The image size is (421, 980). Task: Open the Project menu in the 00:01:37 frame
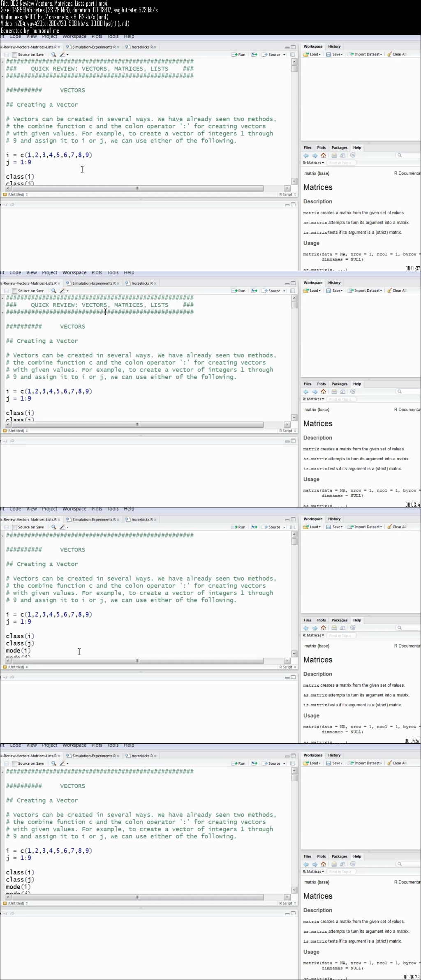tap(50, 37)
